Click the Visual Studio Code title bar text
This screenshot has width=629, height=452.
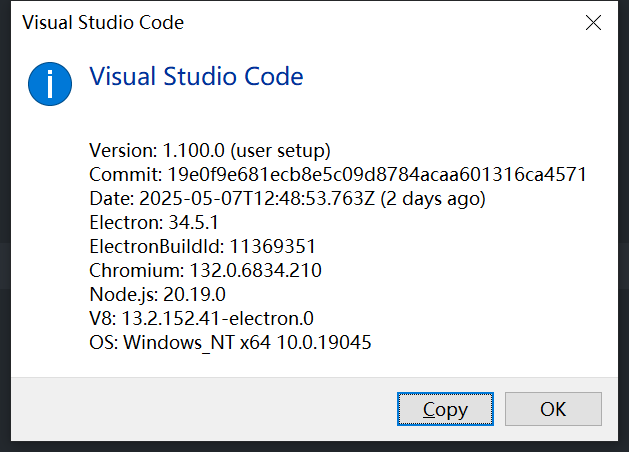tap(103, 22)
